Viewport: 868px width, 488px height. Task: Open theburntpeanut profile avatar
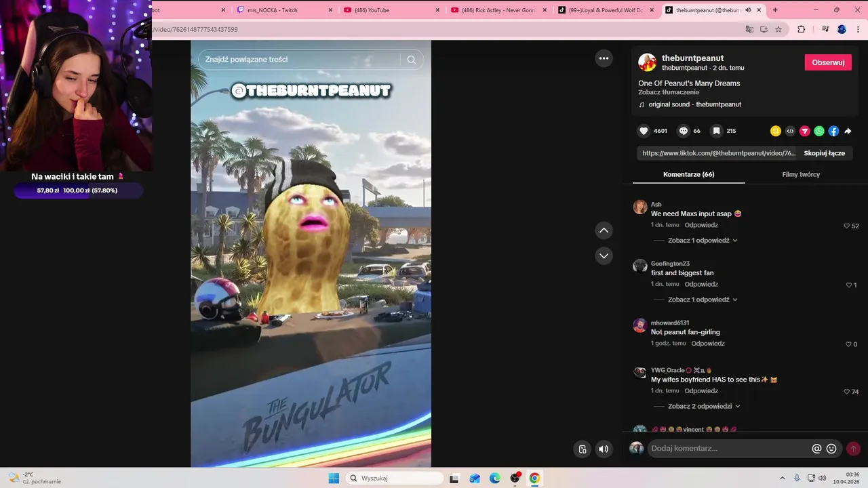coord(647,62)
